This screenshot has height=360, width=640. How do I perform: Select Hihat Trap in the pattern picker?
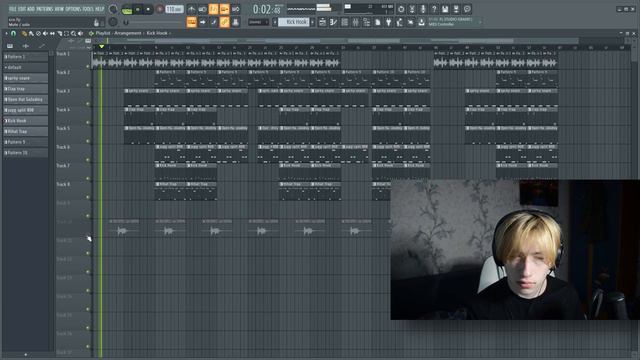pyautogui.click(x=25, y=131)
